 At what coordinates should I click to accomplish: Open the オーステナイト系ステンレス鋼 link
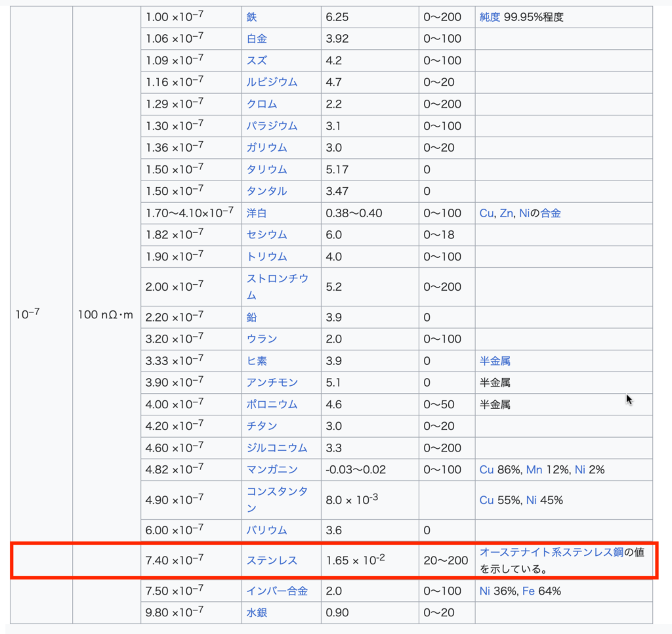pyautogui.click(x=551, y=552)
